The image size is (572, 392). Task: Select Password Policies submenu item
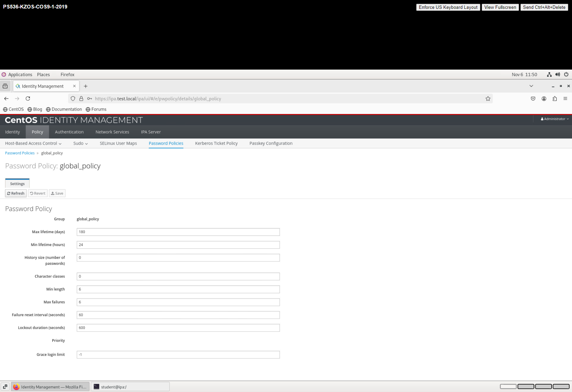pyautogui.click(x=166, y=144)
